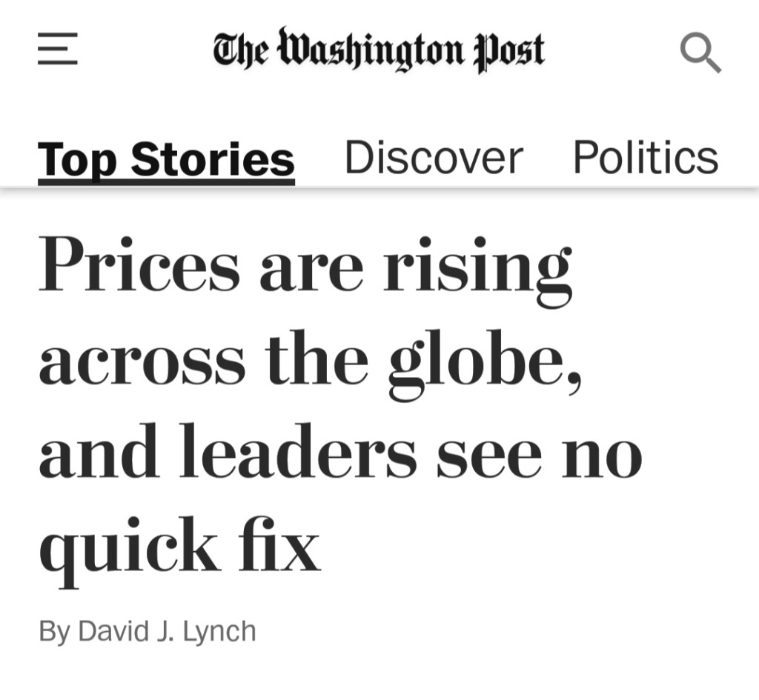This screenshot has height=700, width=759.
Task: View the Discover section
Action: (x=434, y=158)
